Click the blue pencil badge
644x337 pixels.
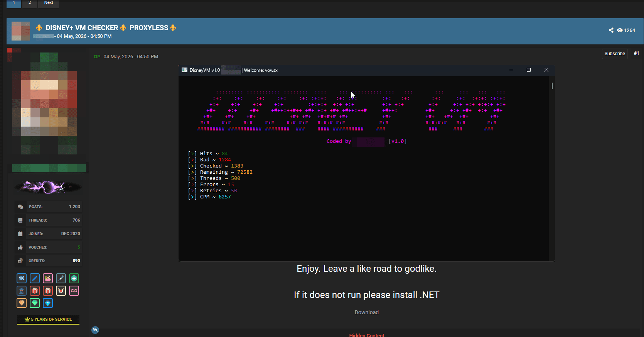pos(35,278)
